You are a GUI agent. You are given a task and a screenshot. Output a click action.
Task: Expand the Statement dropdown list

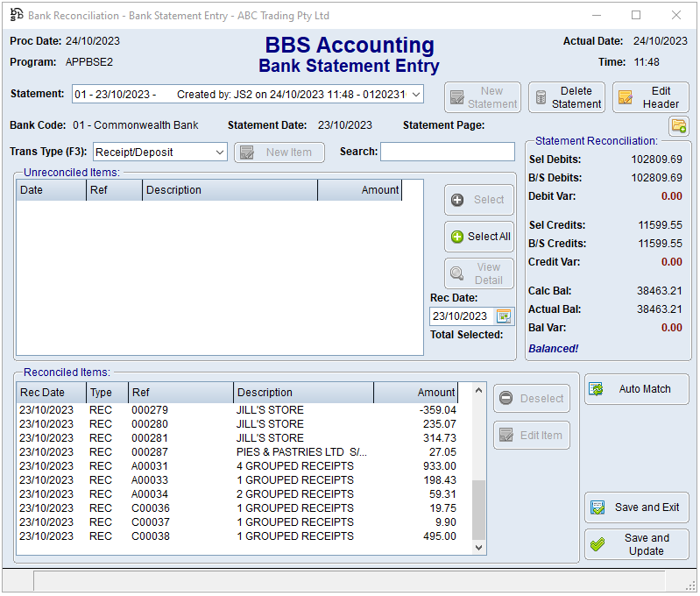(415, 95)
